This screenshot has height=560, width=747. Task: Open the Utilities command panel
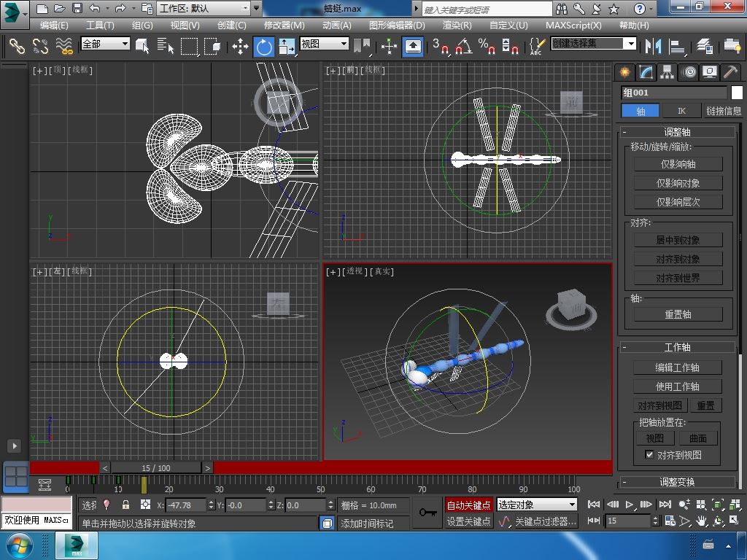[730, 72]
